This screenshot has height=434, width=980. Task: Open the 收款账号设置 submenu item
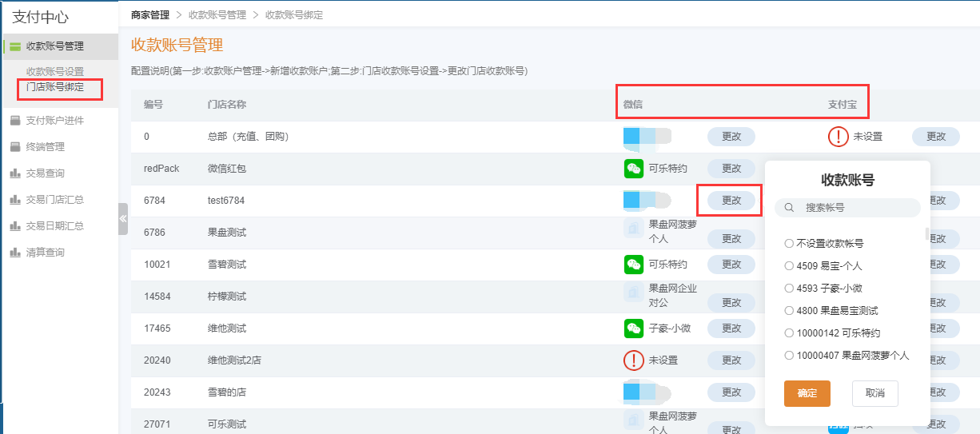click(54, 72)
